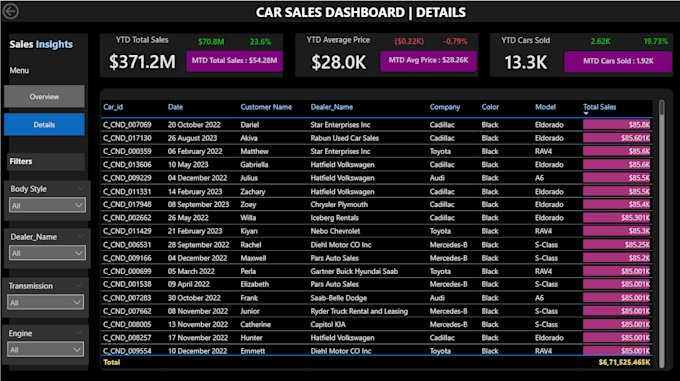Click the $371.2M YTD Total Sales value

[x=142, y=62]
